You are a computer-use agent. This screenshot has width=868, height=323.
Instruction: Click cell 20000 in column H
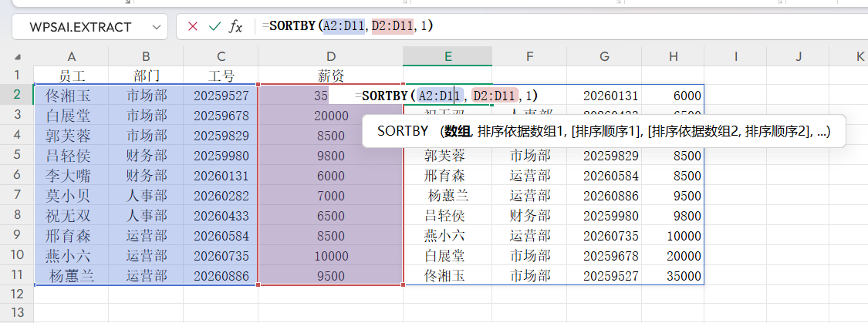click(x=673, y=256)
